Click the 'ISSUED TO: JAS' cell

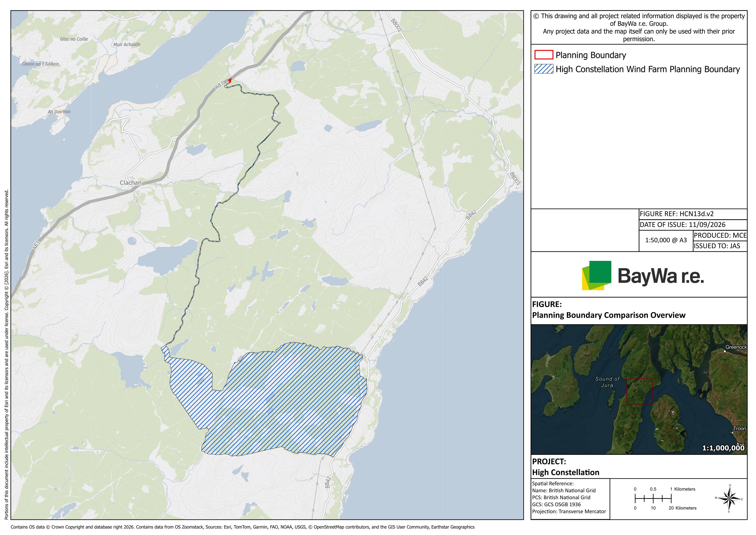pyautogui.click(x=720, y=246)
